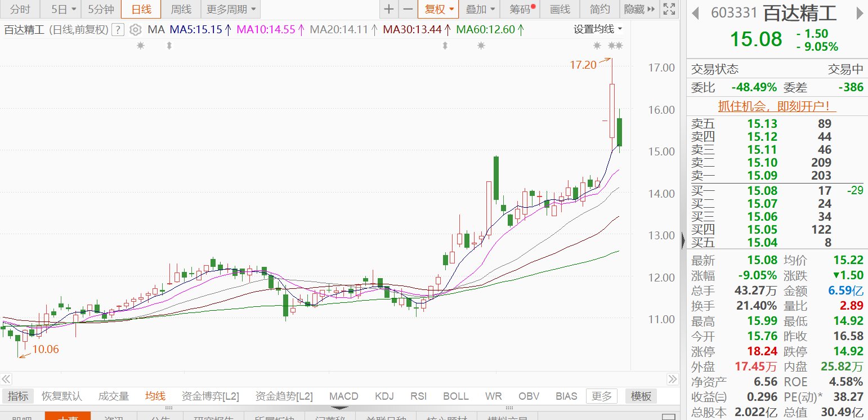The height and width of the screenshot is (420, 868).
Task: Toggle the 均线 indicator
Action: pos(155,396)
